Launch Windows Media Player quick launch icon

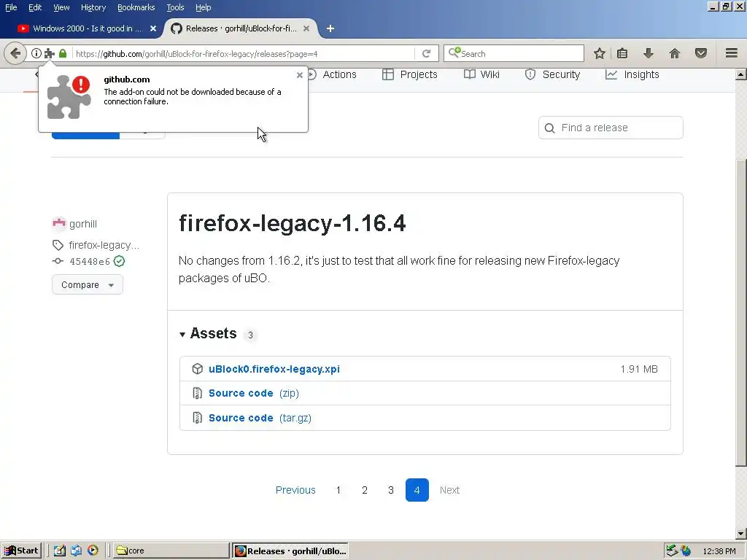coord(93,551)
